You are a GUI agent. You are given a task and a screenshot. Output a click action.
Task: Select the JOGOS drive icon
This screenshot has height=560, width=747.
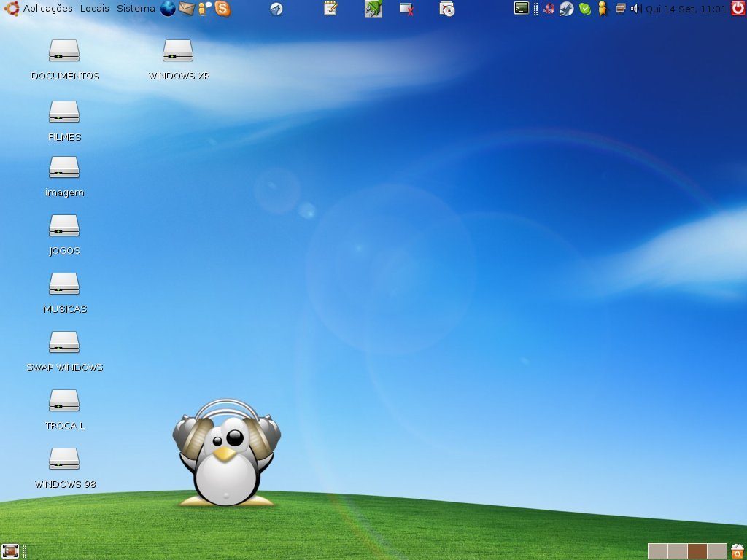64,226
